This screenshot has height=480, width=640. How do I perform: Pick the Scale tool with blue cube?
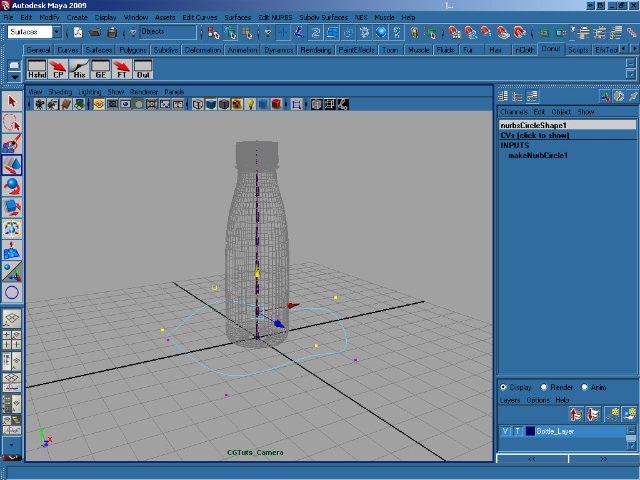pyautogui.click(x=12, y=207)
